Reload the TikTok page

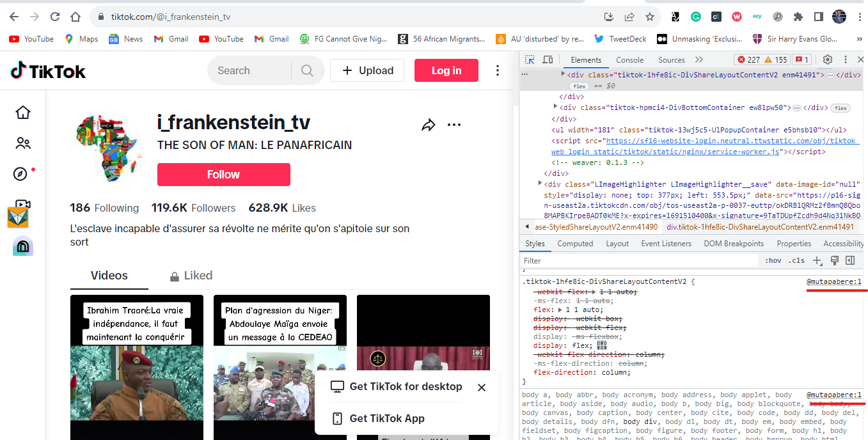coord(55,17)
